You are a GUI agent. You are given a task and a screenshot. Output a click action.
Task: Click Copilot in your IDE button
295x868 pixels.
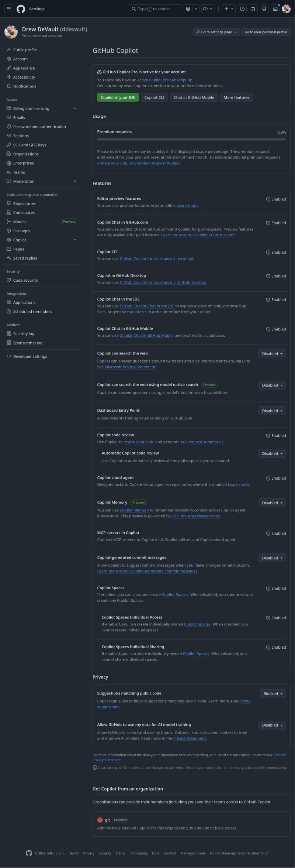tap(118, 97)
